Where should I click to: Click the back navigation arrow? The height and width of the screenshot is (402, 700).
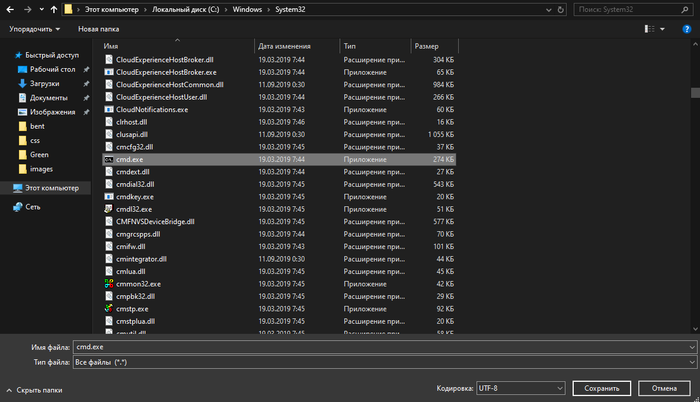11,9
